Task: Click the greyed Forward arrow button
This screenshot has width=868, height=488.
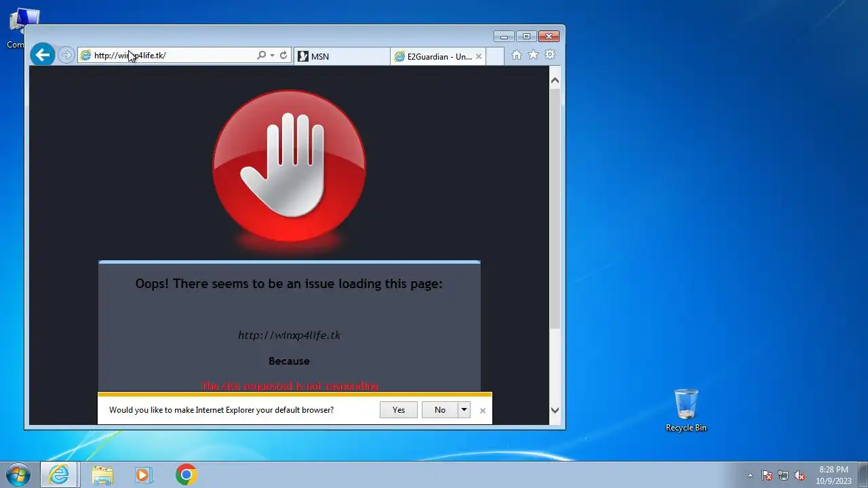Action: (x=66, y=56)
